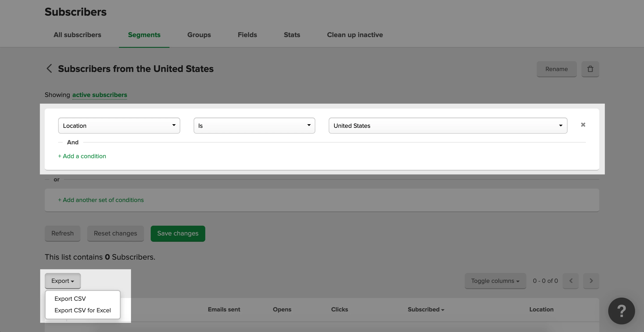Open the Clean up inactive tab
Screen dimensions: 644x332
[x=354, y=35]
